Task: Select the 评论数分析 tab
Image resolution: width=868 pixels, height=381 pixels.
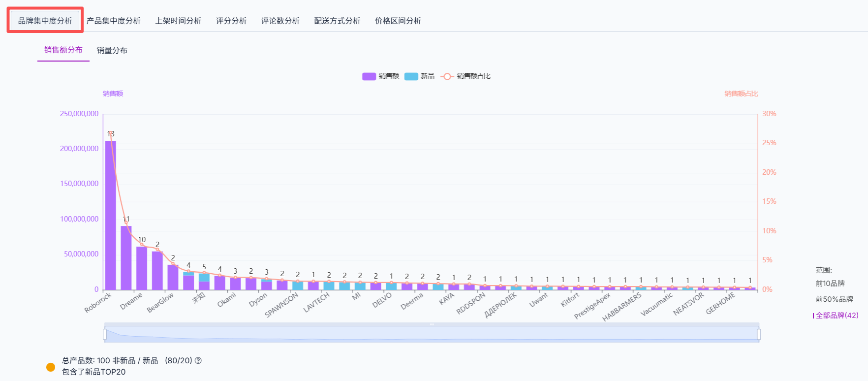Action: pos(280,21)
